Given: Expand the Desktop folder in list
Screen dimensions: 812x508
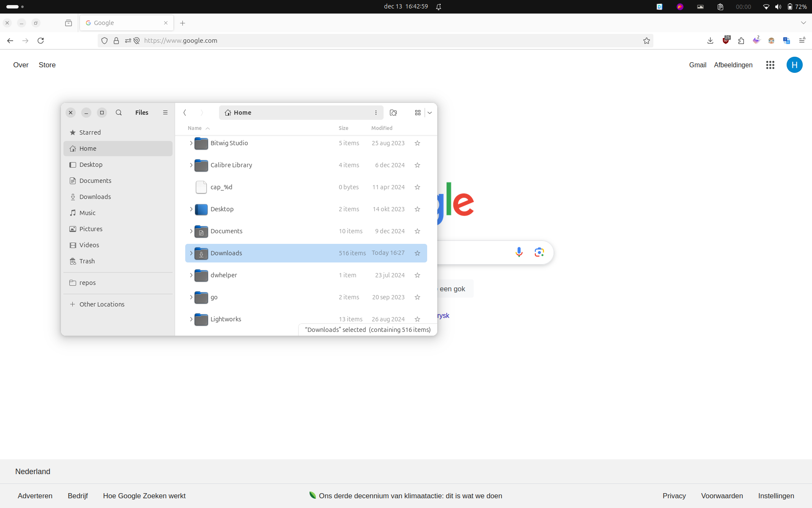Looking at the screenshot, I should tap(191, 209).
